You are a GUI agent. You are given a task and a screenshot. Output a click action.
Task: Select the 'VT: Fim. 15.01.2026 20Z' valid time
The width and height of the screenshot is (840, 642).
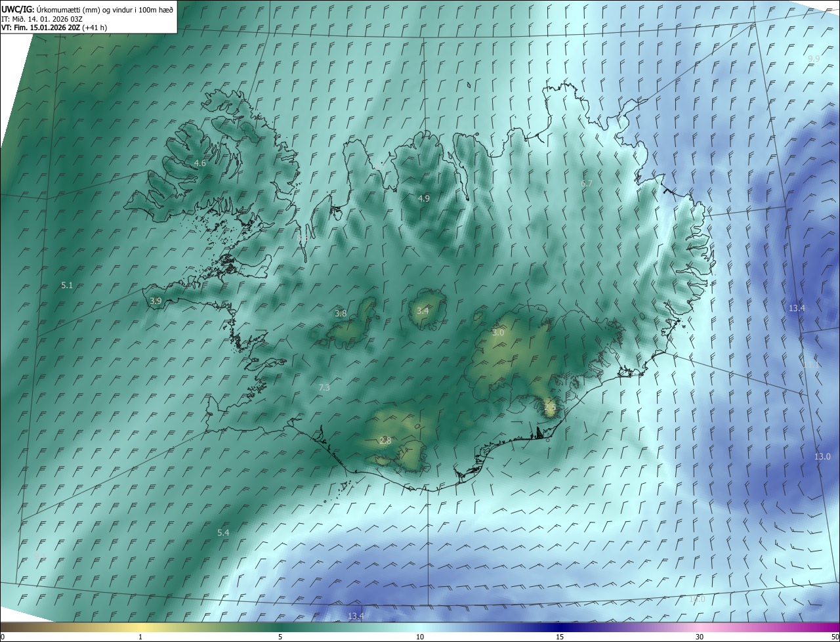41,28
